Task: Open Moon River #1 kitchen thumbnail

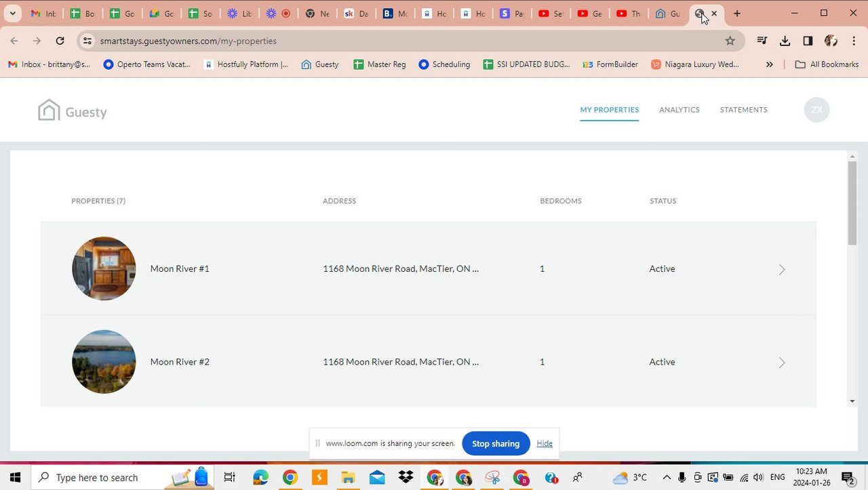Action: pyautogui.click(x=104, y=268)
